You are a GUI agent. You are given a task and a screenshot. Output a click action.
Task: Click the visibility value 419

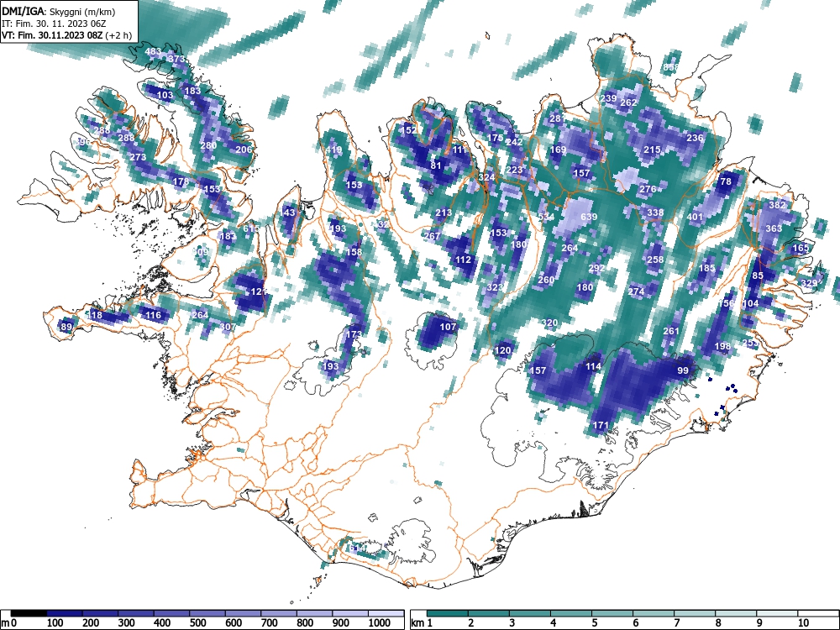[x=333, y=150]
